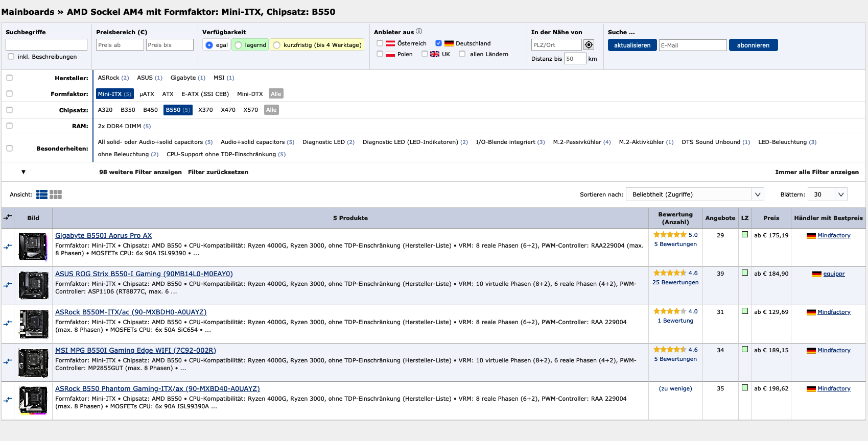Image resolution: width=868 pixels, height=441 pixels.
Task: Add ASRock B550M-ITX/ac to comparison
Action: [x=8, y=323]
